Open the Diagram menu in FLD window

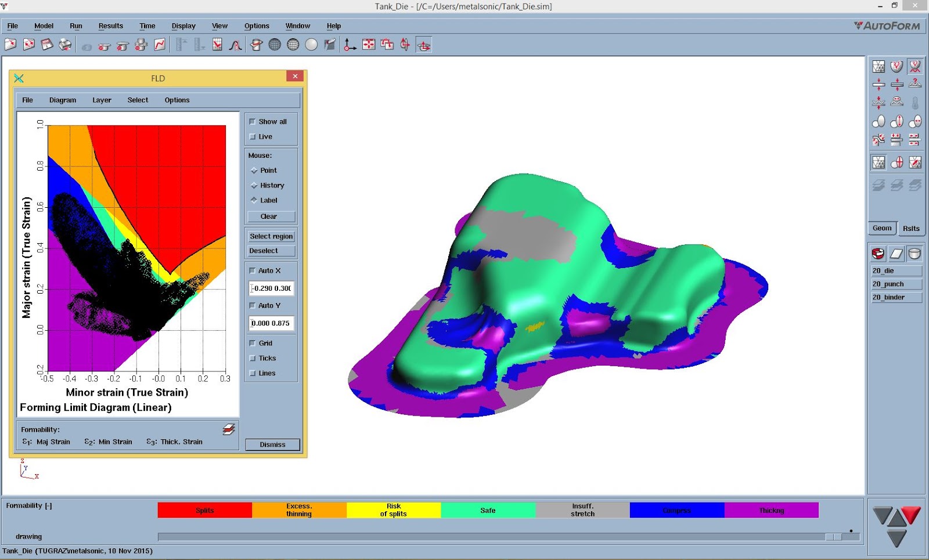[62, 100]
